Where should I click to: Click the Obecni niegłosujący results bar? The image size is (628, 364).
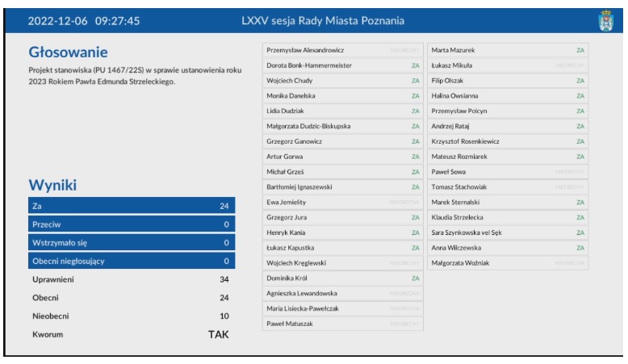pos(131,261)
